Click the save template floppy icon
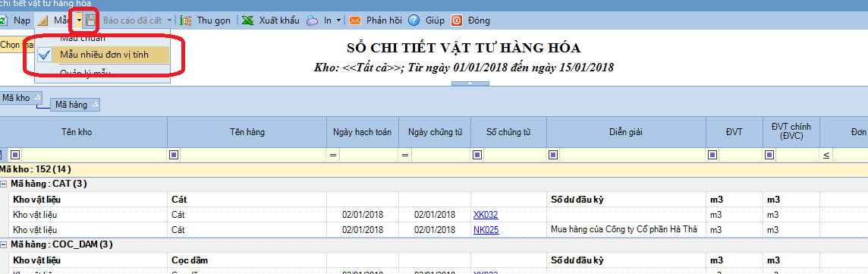 coord(91,21)
